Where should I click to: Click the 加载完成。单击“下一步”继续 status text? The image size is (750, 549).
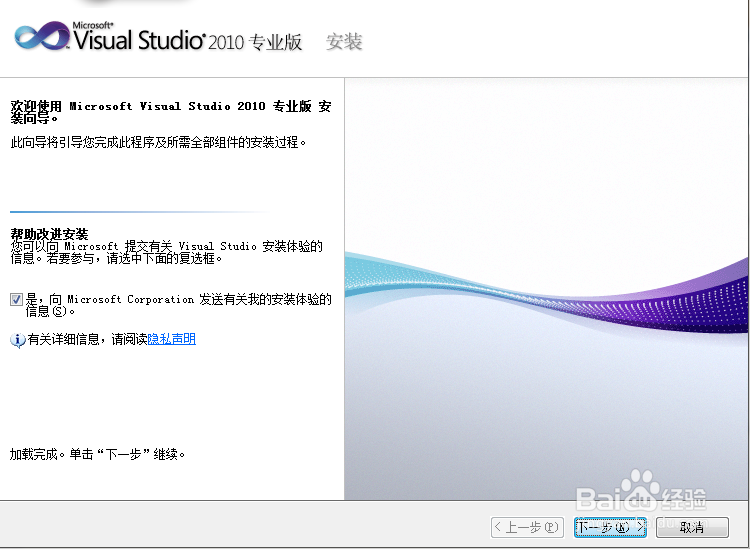click(x=98, y=454)
